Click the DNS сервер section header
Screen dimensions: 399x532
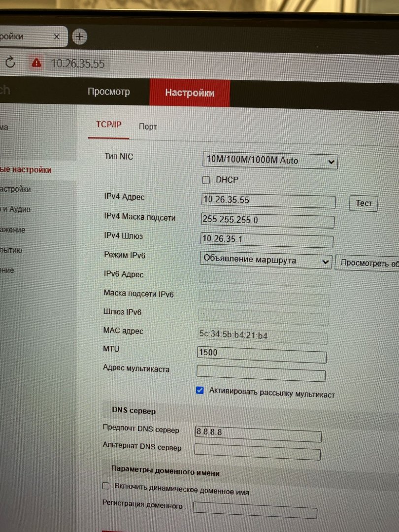133,410
